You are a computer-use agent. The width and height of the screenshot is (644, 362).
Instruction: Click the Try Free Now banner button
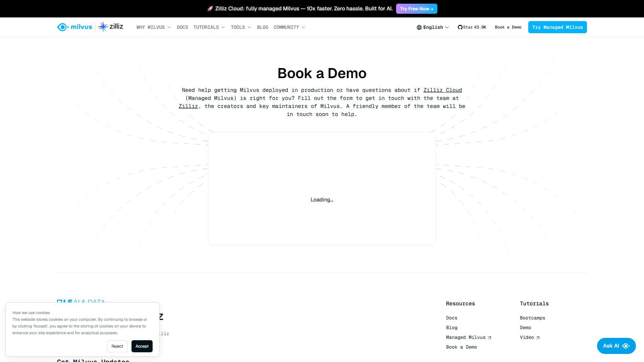coord(417,9)
